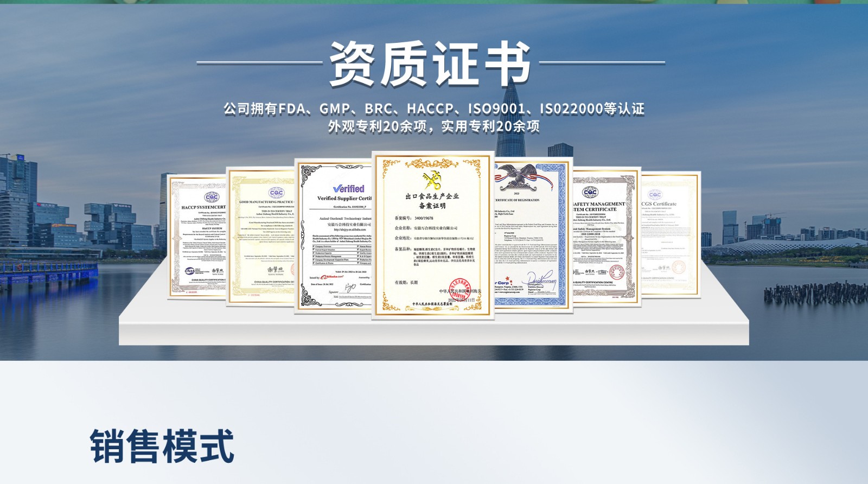Open the Verified Supplier certificate image
Screen dimensions: 868x484
[335, 236]
